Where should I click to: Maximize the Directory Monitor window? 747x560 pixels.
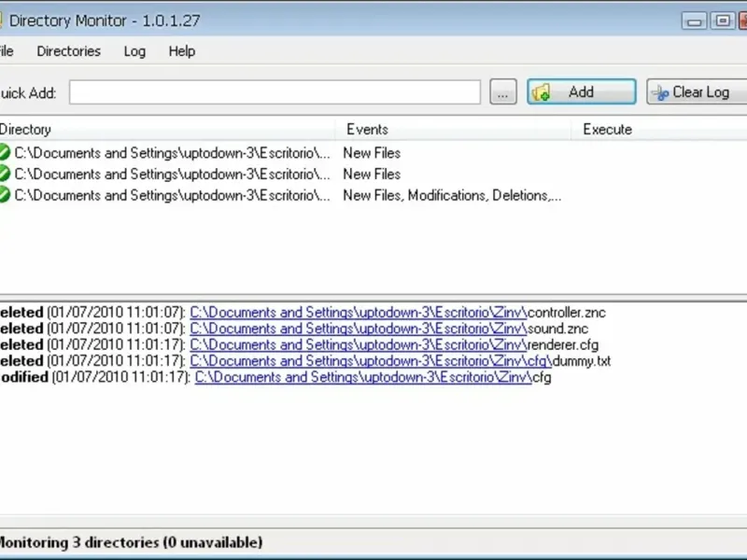723,21
